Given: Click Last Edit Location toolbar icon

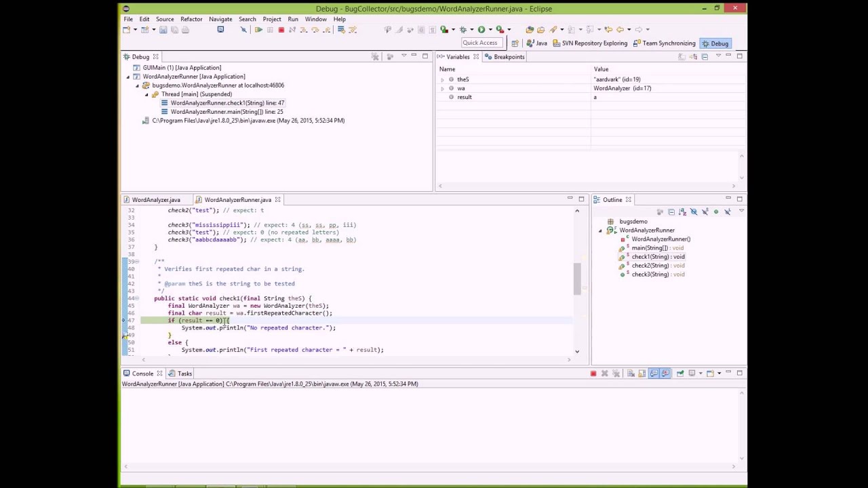Looking at the screenshot, I should [x=608, y=29].
